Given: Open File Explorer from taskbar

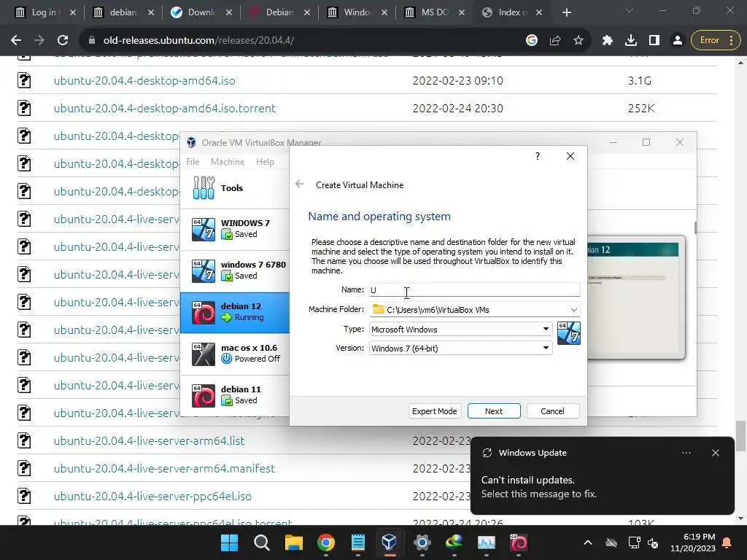Looking at the screenshot, I should tap(293, 542).
